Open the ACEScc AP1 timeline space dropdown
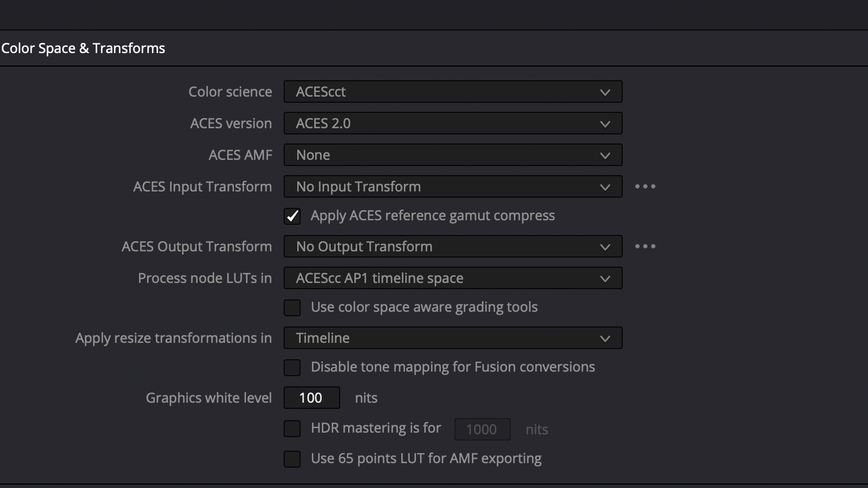This screenshot has height=488, width=868. coord(441,278)
